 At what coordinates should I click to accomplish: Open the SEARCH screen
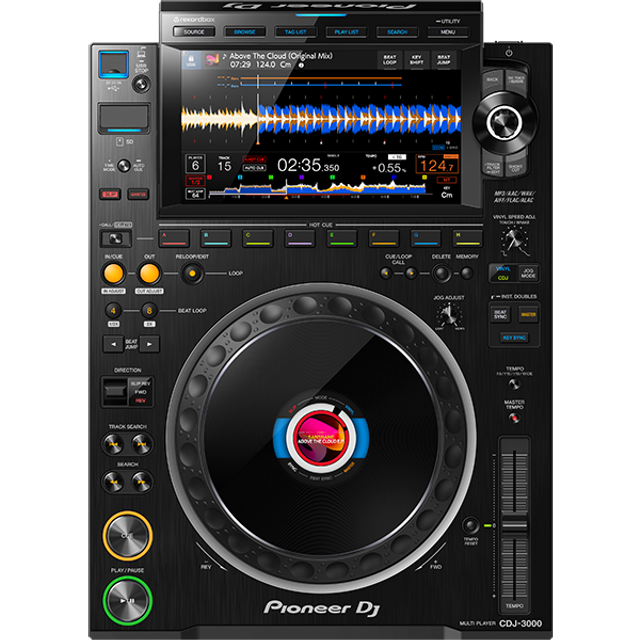click(397, 32)
